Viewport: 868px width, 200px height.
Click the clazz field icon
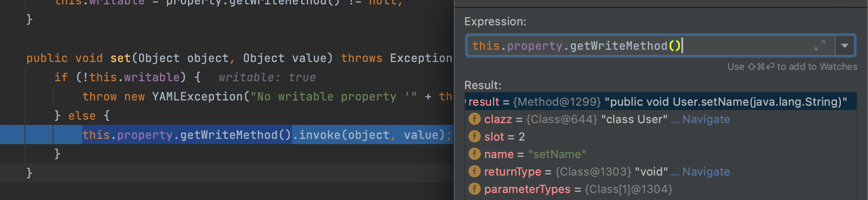tap(474, 119)
